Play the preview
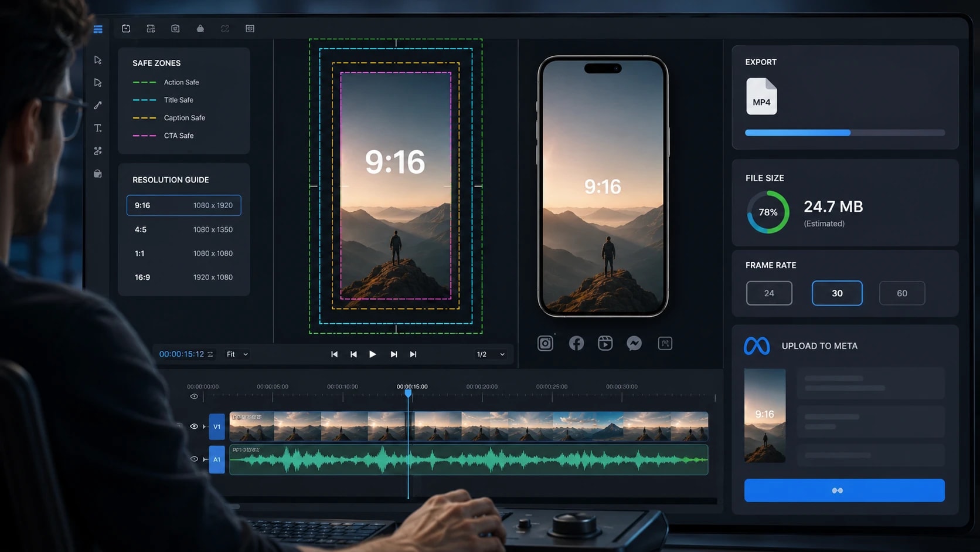 pos(372,354)
